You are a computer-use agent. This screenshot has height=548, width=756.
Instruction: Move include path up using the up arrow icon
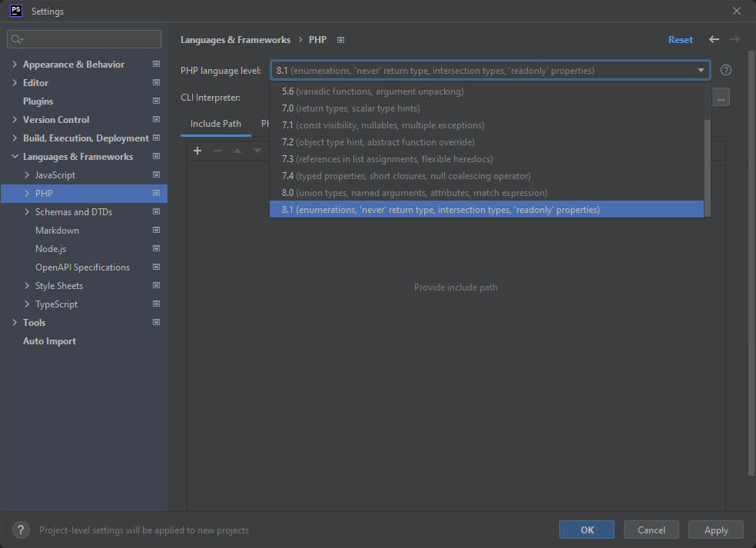pos(237,151)
